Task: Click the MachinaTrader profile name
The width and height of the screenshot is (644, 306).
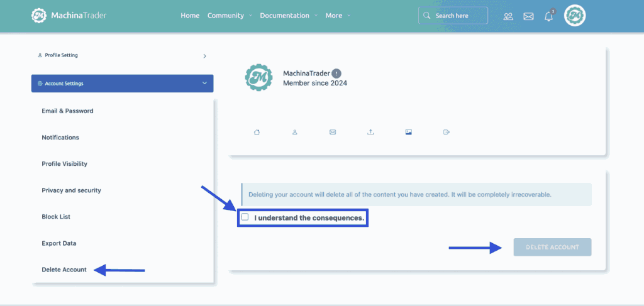Action: (x=307, y=74)
